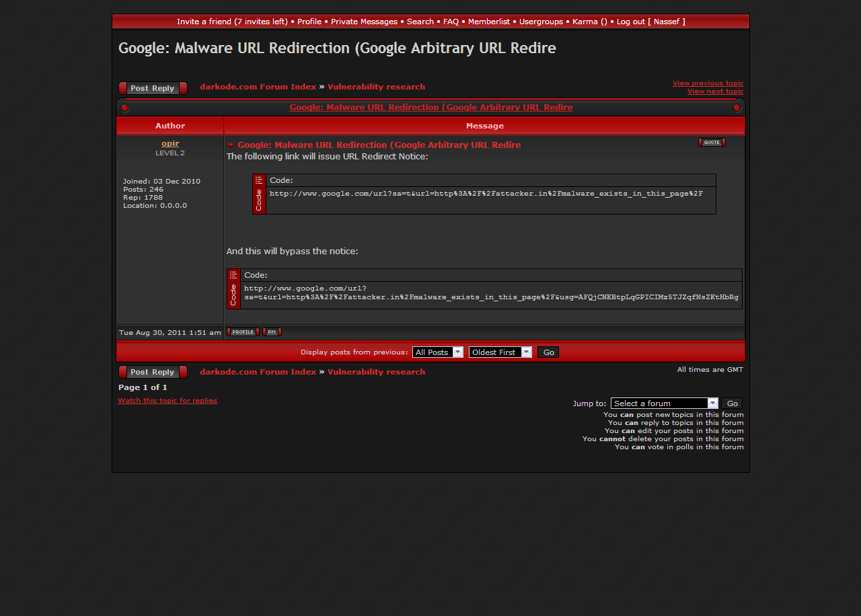Click the top Post Reply button

(153, 88)
